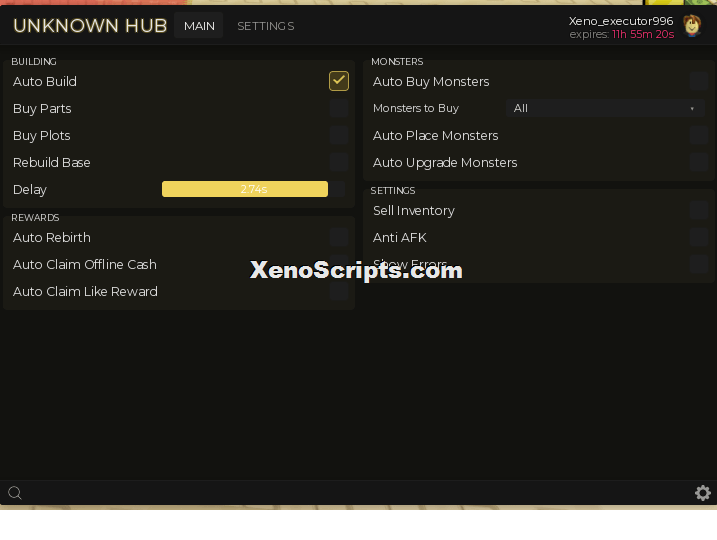Click the UNKNOWN HUB title
This screenshot has height=540, width=717.
90,26
